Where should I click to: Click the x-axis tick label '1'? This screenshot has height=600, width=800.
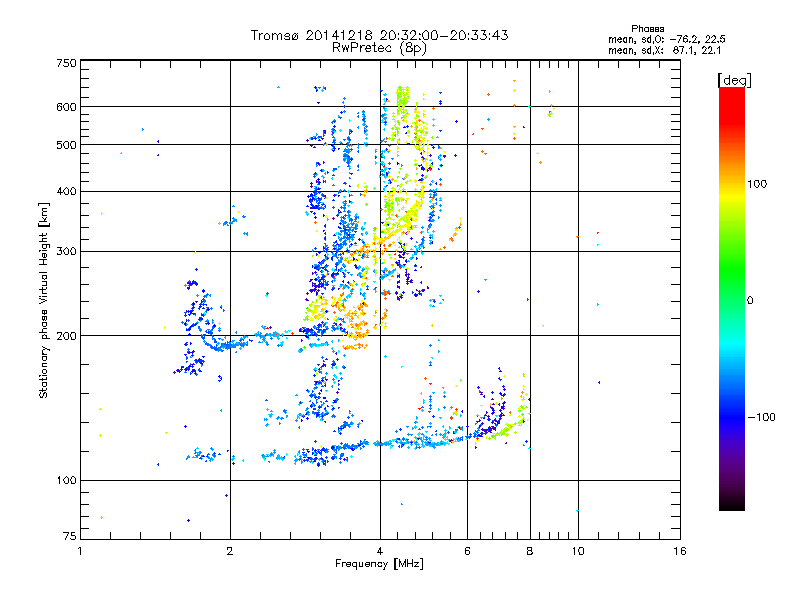point(80,551)
